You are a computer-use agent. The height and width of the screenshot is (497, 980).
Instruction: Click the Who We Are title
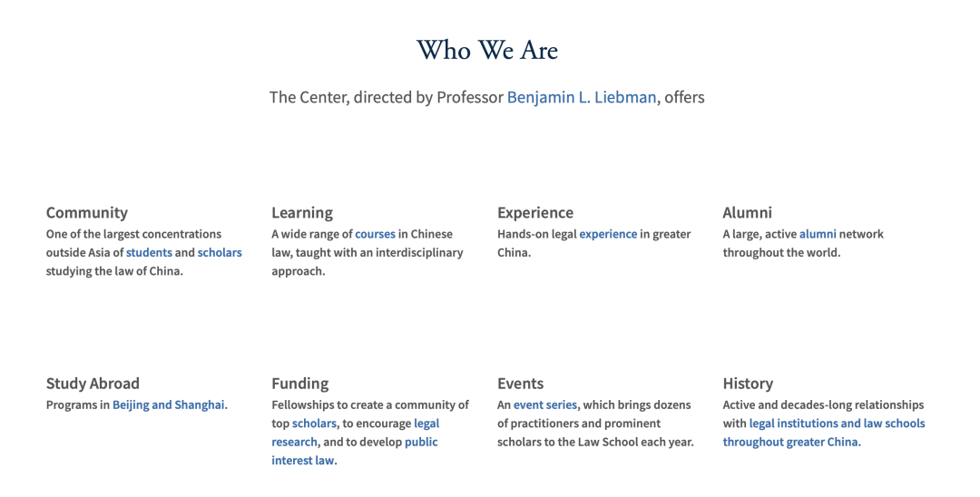(487, 50)
